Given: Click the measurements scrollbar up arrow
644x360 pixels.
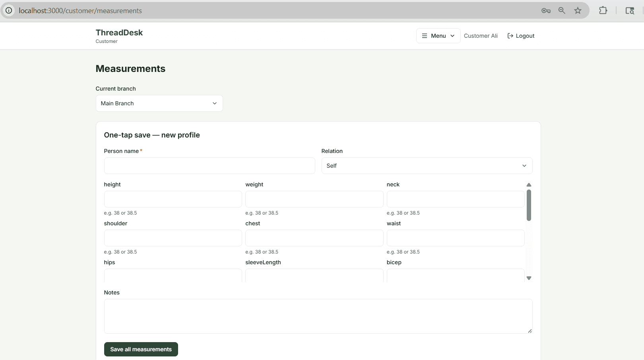Looking at the screenshot, I should (529, 185).
